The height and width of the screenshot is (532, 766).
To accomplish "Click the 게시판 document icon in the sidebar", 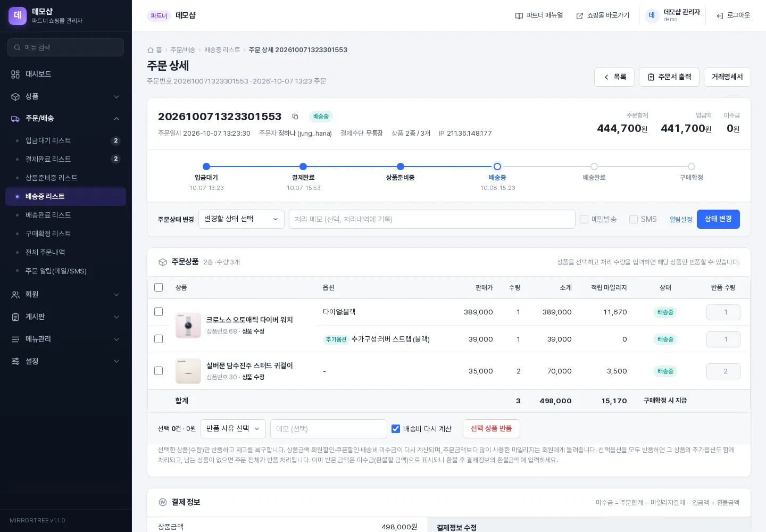I will pyautogui.click(x=15, y=317).
